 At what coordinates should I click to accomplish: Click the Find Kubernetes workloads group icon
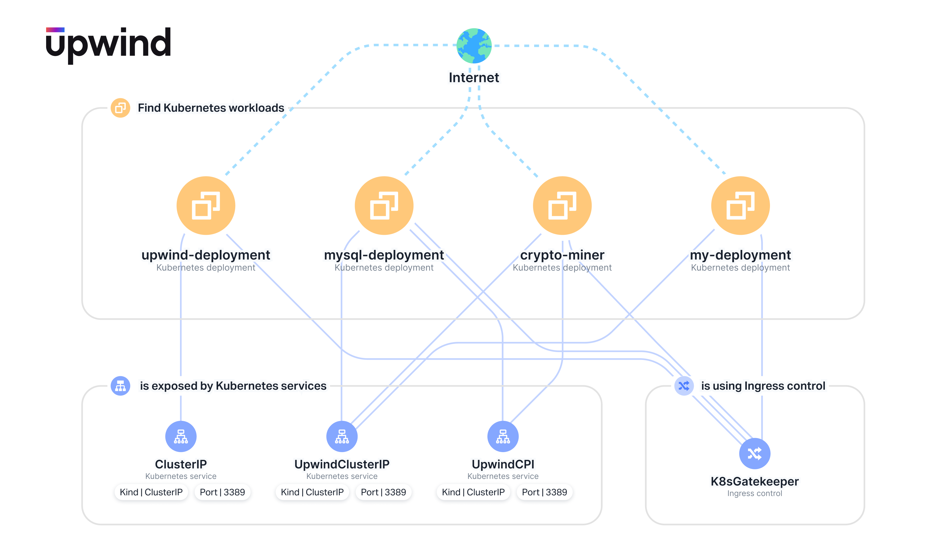(x=121, y=108)
